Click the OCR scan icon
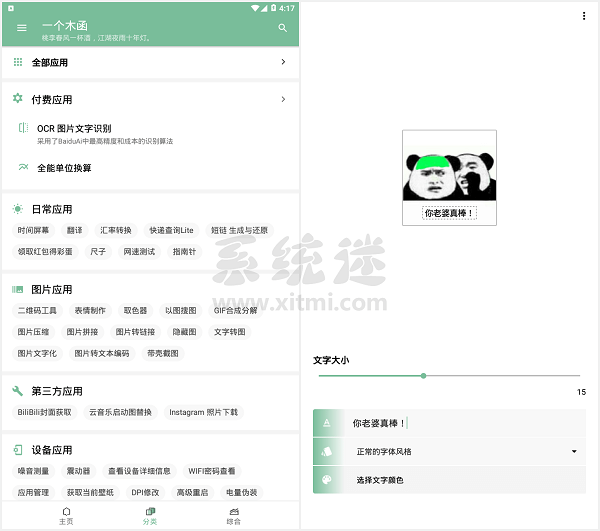Viewport: 600px width, 531px height. [23, 128]
